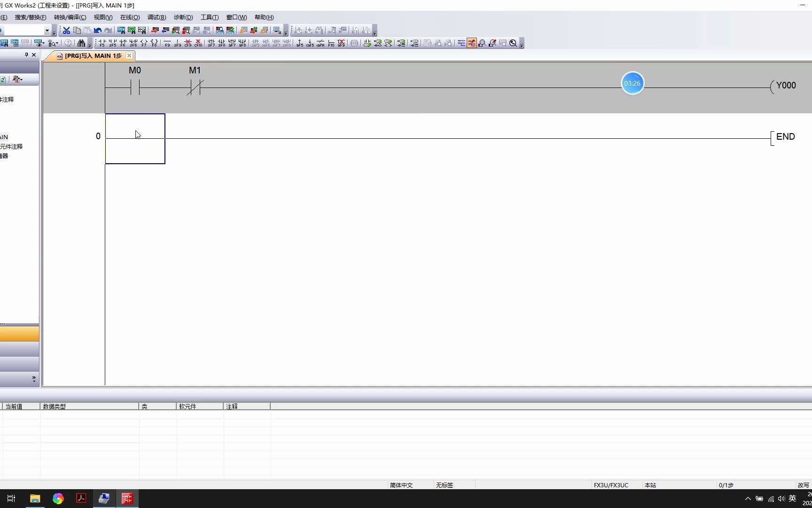The height and width of the screenshot is (508, 812).
Task: Click the zoom magnifier icon in ladder toolbar
Action: [513, 43]
